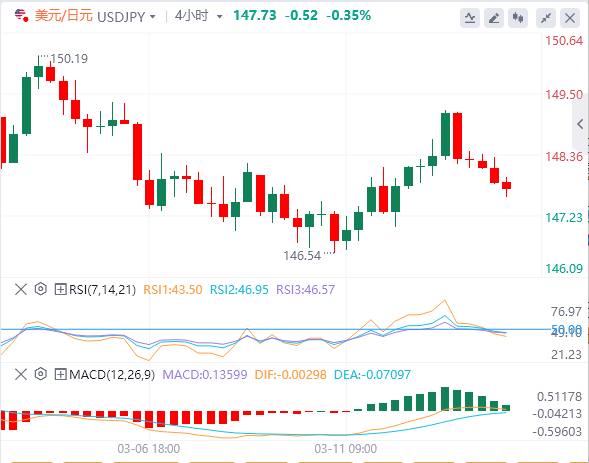Switch chart type with candlestick icon
The width and height of the screenshot is (589, 463).
coord(518,18)
